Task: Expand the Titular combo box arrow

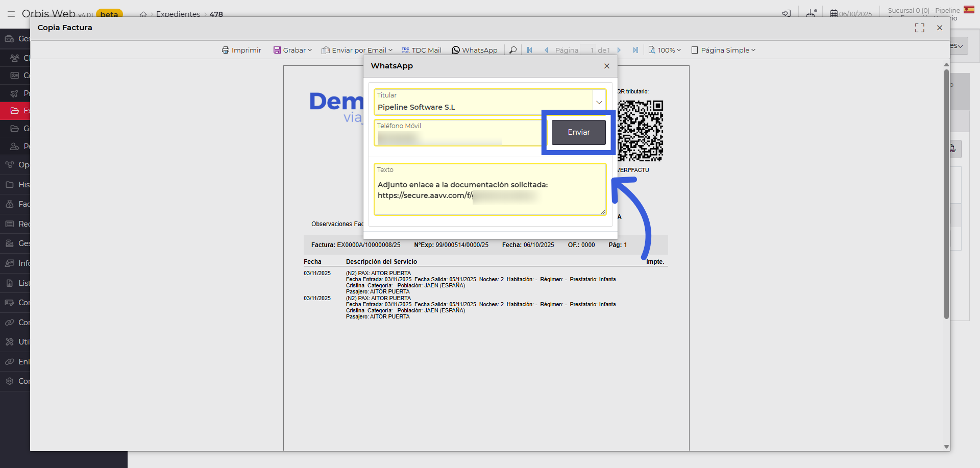Action: coord(599,102)
